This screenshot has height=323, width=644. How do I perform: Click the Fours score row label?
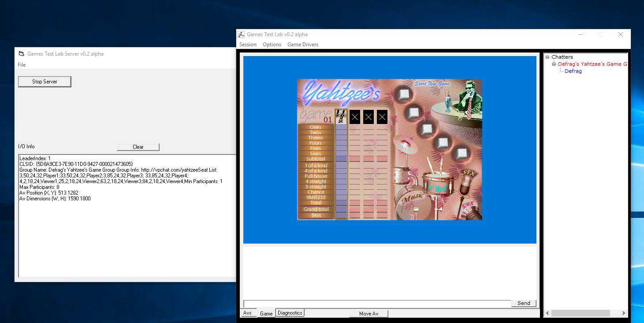316,143
